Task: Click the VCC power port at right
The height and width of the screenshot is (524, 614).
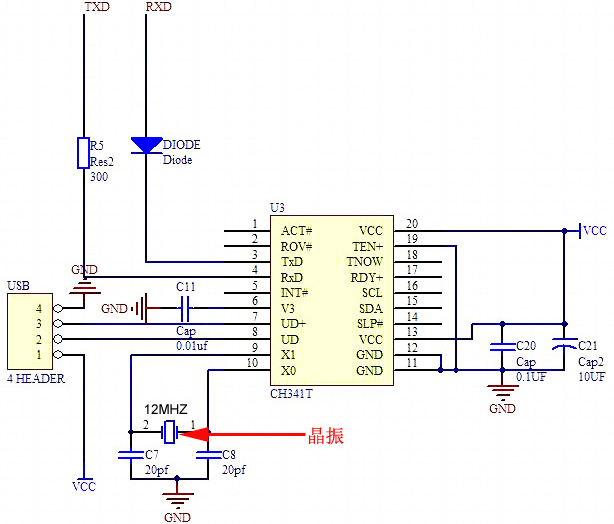Action: pos(592,230)
